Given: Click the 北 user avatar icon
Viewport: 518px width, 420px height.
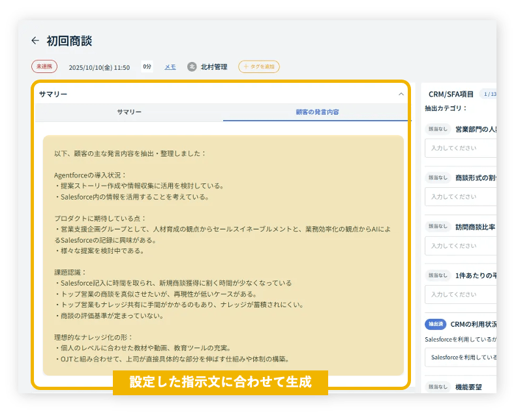Looking at the screenshot, I should [192, 67].
